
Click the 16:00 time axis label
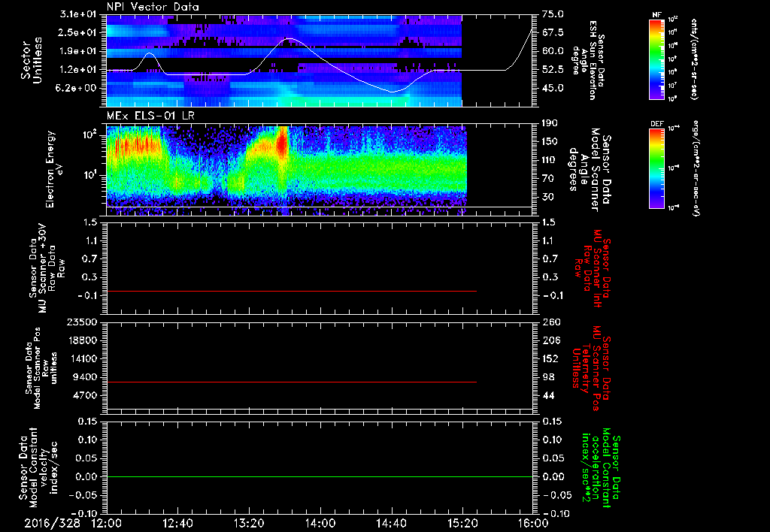(x=533, y=523)
